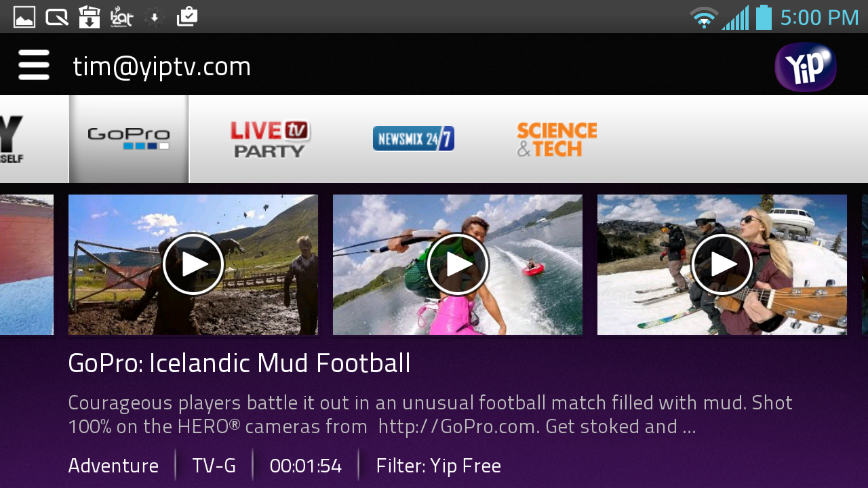Image resolution: width=868 pixels, height=488 pixels.
Task: Play the wakeboarding video
Action: click(x=458, y=264)
